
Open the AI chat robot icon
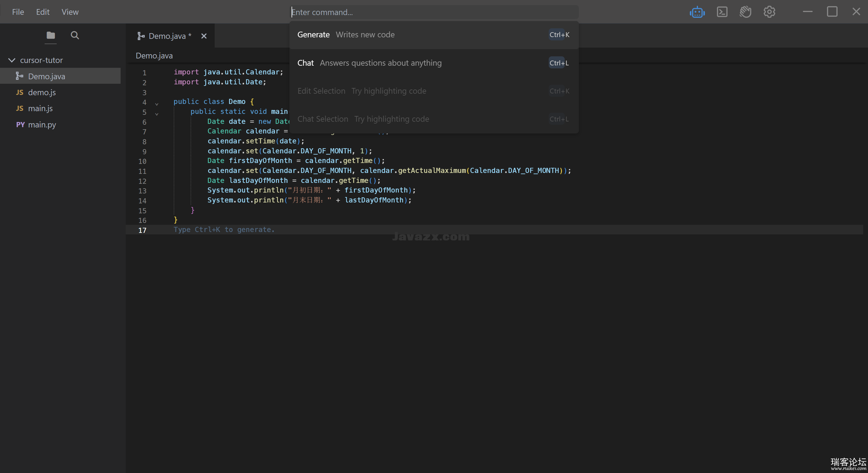click(x=697, y=12)
